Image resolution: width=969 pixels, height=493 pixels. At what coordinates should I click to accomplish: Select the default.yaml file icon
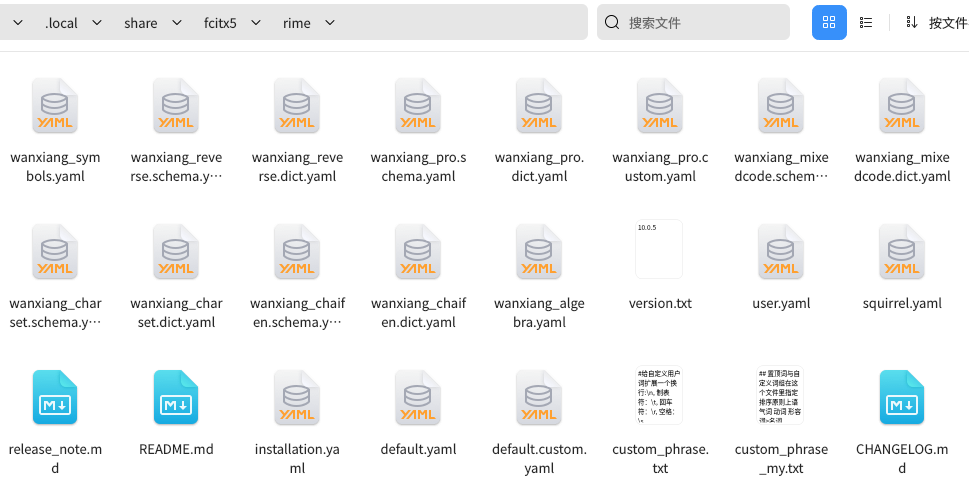(418, 397)
